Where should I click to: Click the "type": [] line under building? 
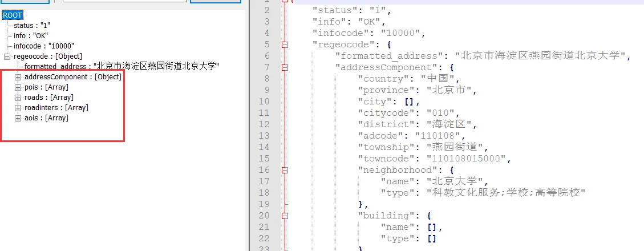coord(408,238)
